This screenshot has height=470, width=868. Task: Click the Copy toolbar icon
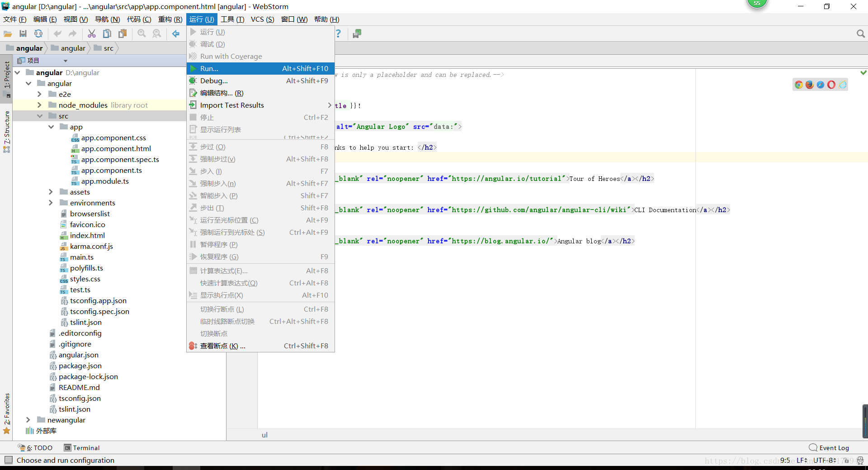107,33
